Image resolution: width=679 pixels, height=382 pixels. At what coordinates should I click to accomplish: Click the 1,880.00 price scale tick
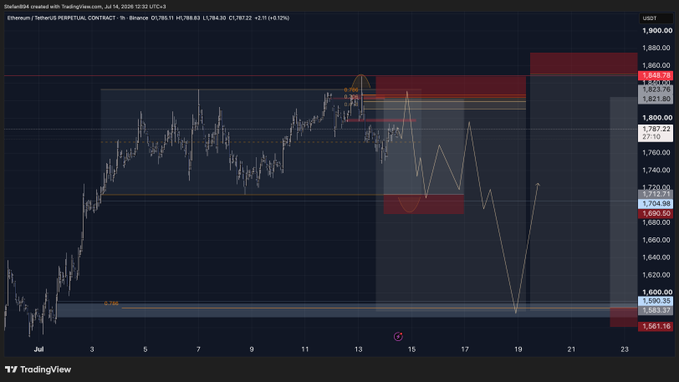coord(657,48)
